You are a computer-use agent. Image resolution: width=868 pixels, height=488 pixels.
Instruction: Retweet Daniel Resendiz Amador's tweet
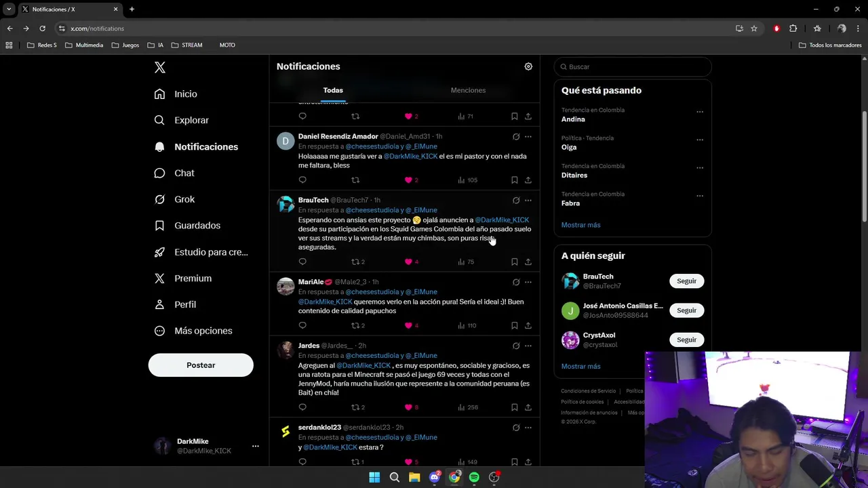(x=355, y=180)
